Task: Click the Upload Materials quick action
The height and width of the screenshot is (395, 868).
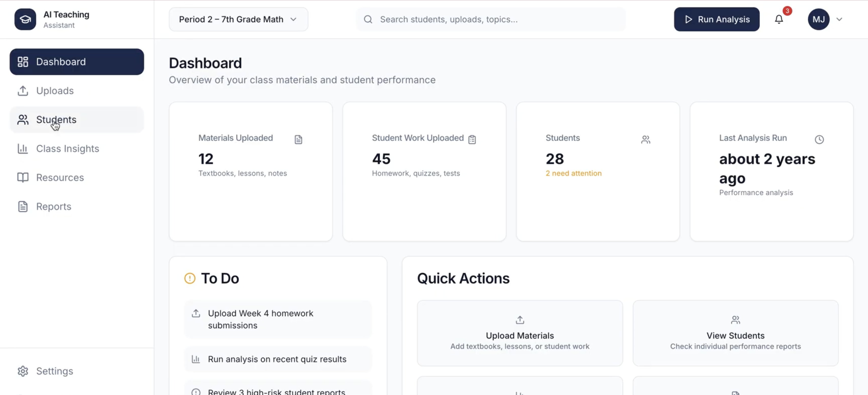Action: click(x=520, y=333)
